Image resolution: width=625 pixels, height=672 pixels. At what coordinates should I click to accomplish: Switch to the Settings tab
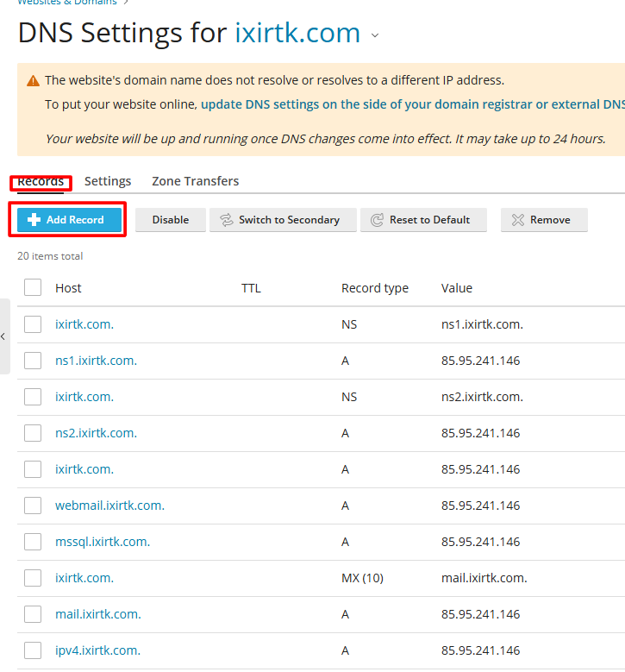(108, 181)
